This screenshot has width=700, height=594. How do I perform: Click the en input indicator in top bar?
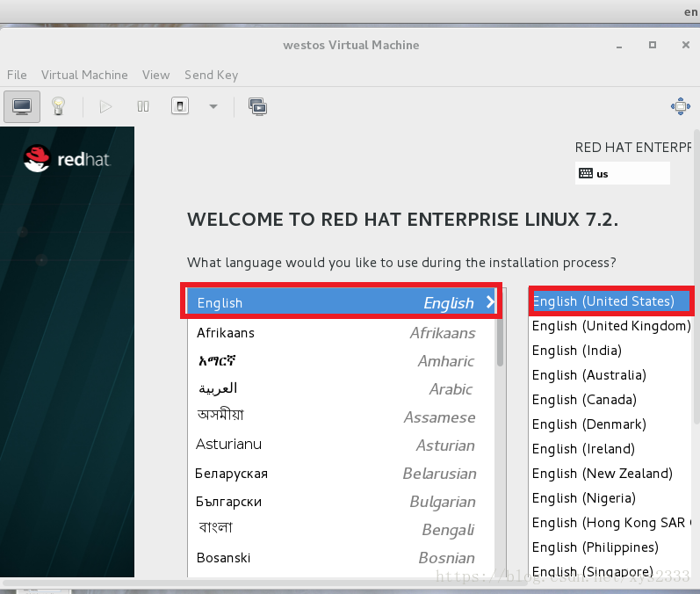[x=690, y=12]
